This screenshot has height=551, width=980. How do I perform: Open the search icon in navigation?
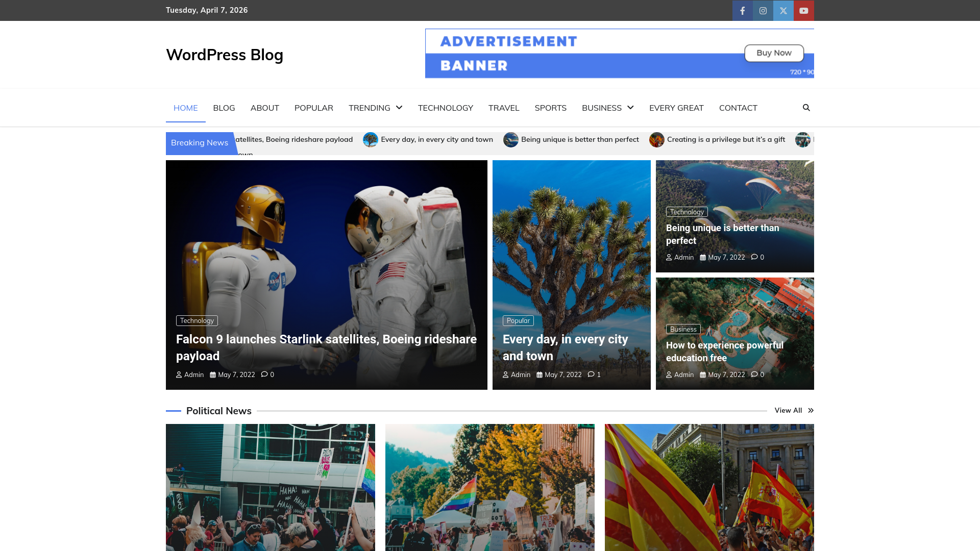click(x=806, y=108)
